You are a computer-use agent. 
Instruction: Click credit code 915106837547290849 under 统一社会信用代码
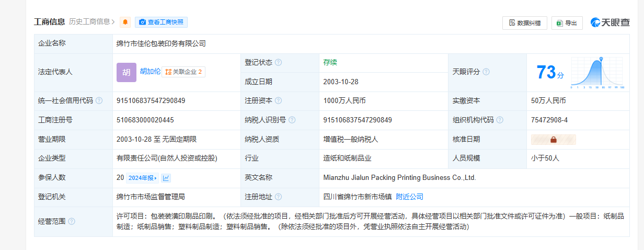[x=151, y=100]
